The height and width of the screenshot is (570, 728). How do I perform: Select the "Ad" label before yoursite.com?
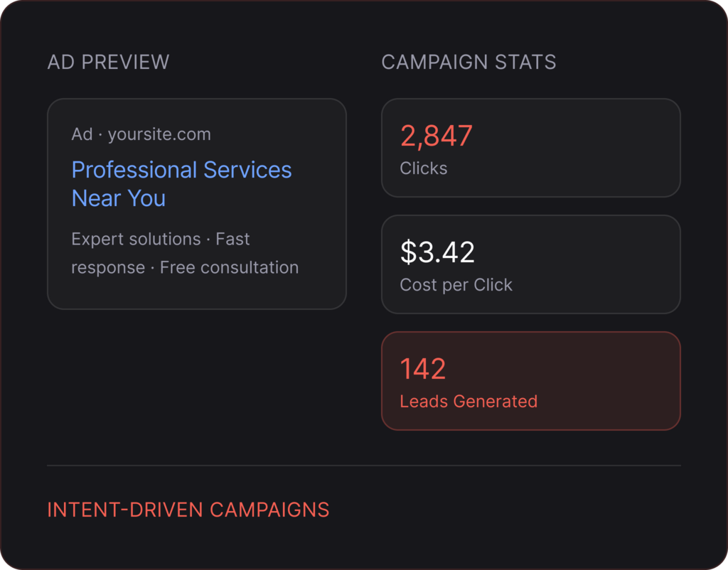[82, 134]
